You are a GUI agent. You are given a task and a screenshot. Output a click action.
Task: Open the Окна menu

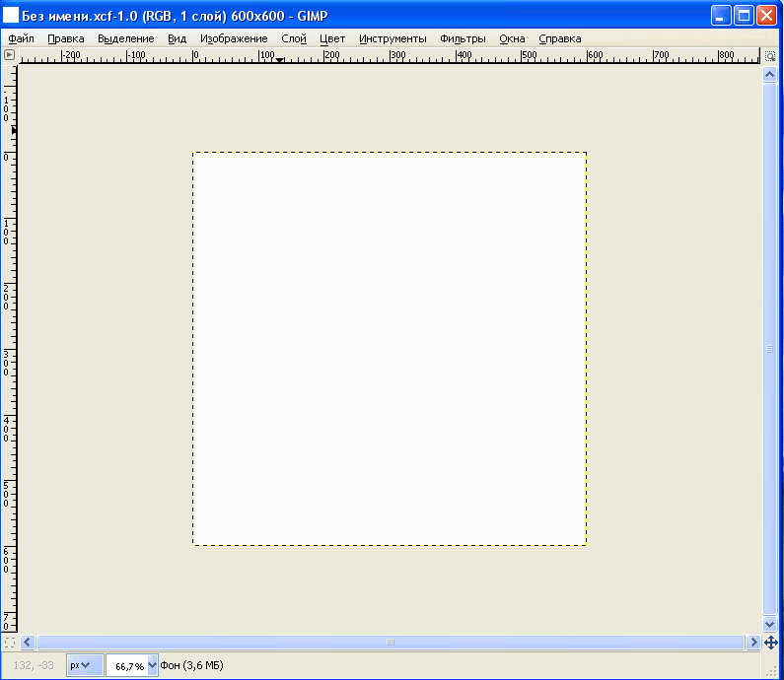coord(512,38)
